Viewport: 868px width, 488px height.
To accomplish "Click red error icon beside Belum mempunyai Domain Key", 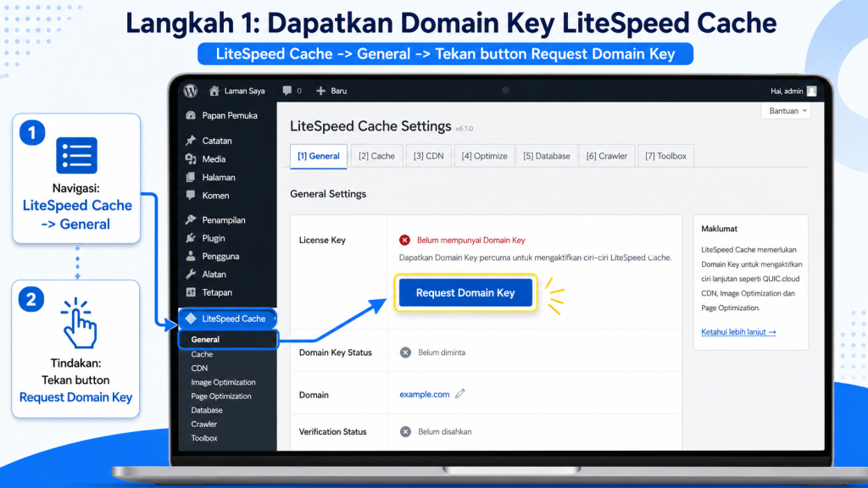I will tap(404, 240).
